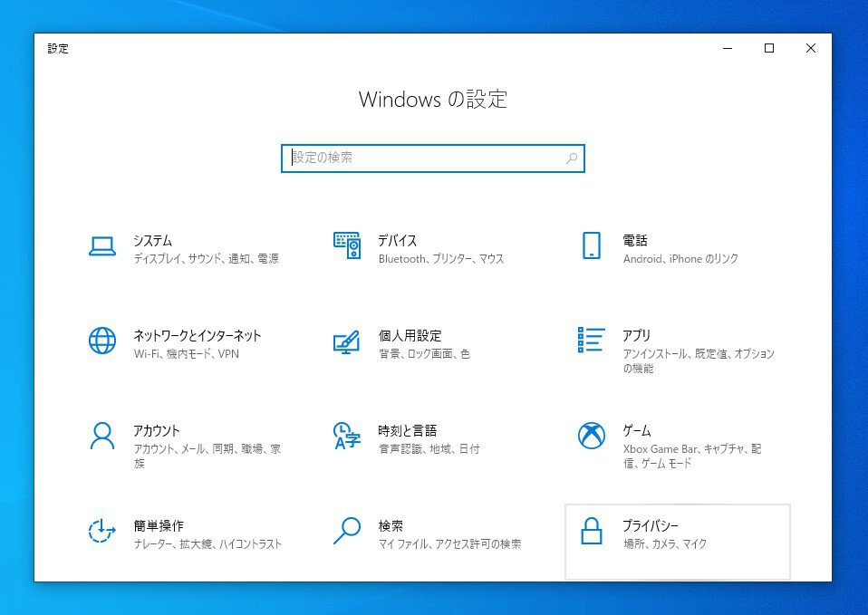Open the 検索 magnifying glass category icon
Image resolution: width=868 pixels, height=615 pixels.
pos(347,530)
